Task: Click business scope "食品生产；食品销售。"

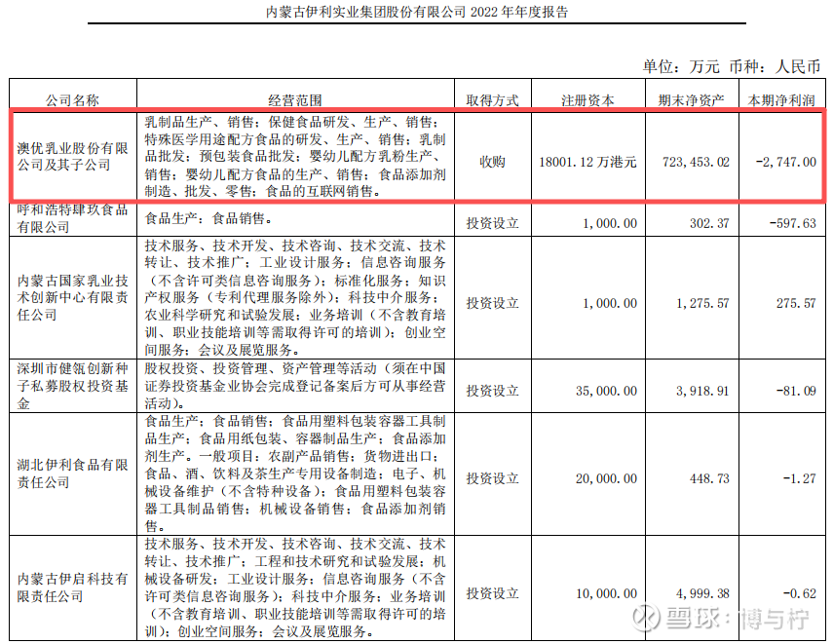Action: point(208,218)
